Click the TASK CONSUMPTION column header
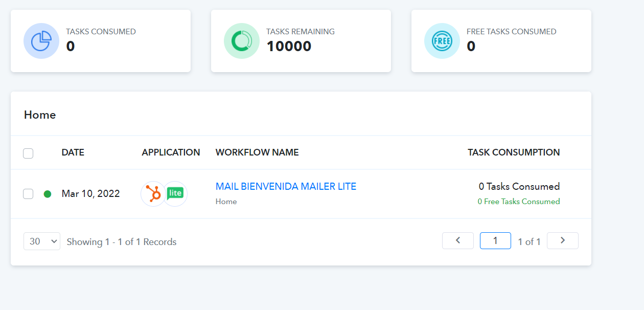644x310 pixels. [514, 152]
